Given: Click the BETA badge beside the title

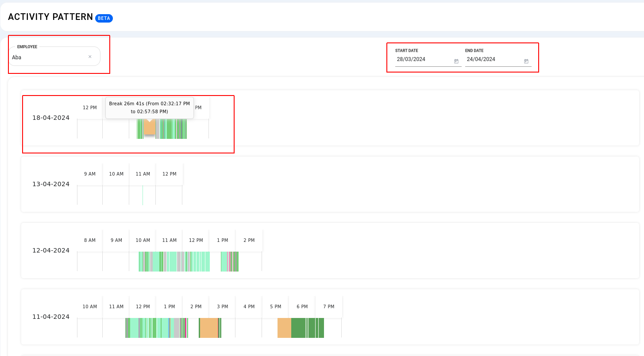Looking at the screenshot, I should coord(104,18).
